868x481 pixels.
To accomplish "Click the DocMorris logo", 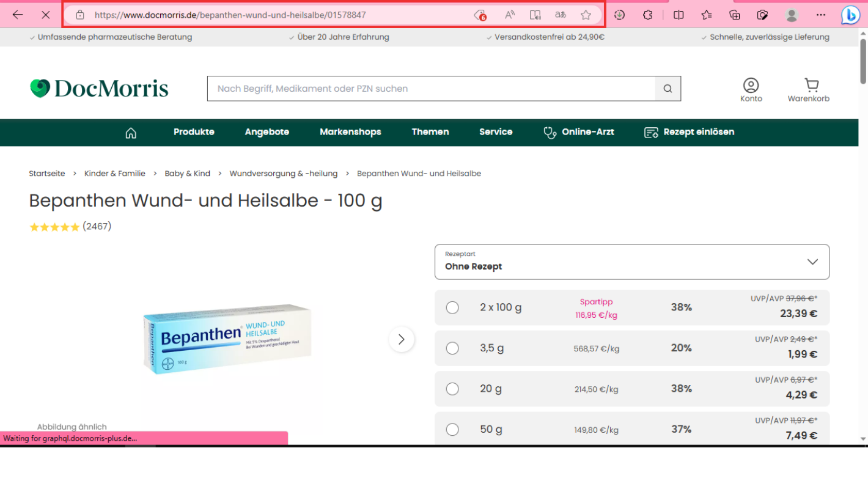I will click(99, 89).
